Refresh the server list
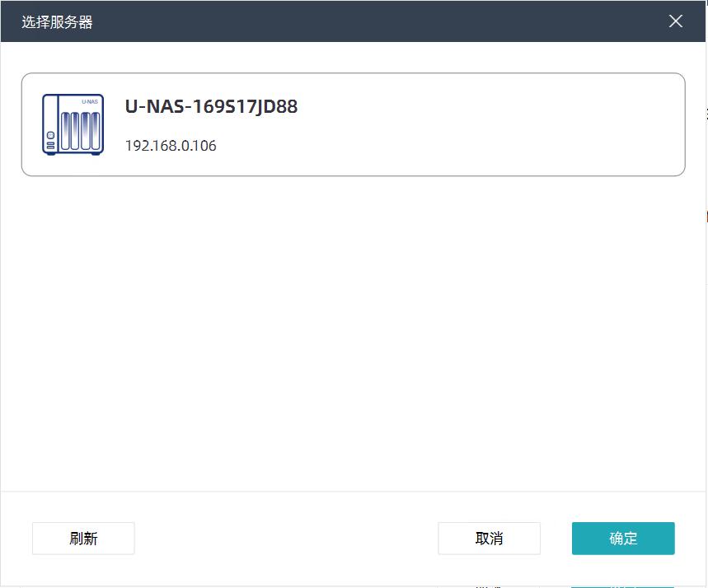 [x=83, y=539]
